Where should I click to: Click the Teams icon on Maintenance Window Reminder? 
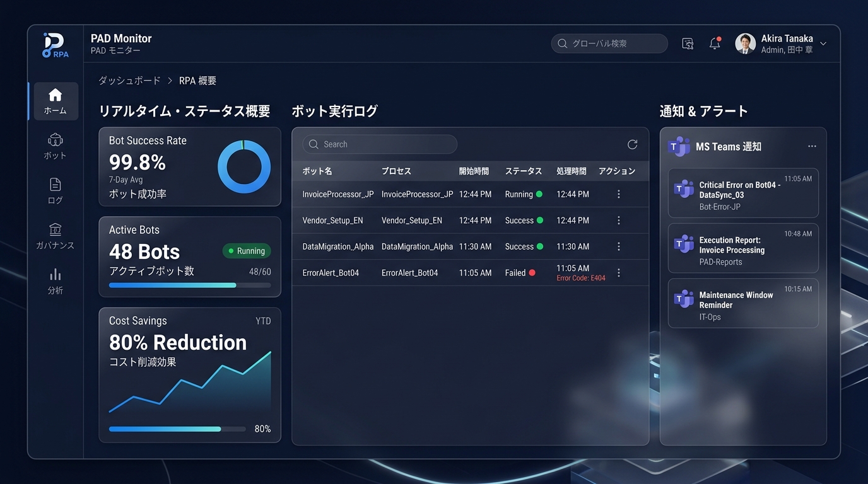(683, 299)
